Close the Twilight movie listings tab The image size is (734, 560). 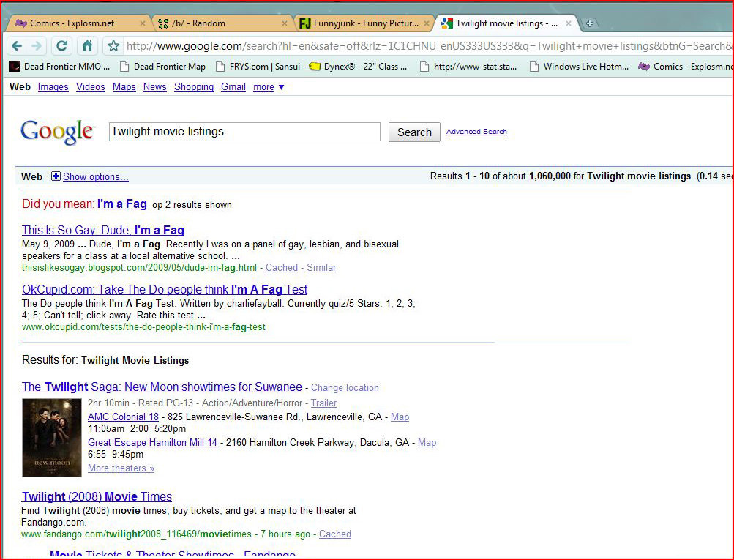pyautogui.click(x=569, y=23)
